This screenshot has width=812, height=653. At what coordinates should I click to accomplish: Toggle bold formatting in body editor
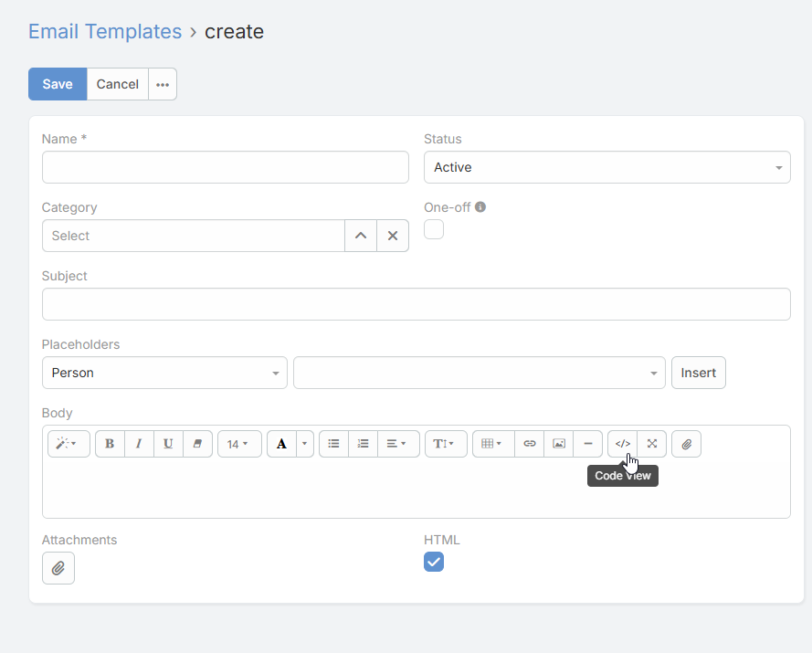(110, 444)
